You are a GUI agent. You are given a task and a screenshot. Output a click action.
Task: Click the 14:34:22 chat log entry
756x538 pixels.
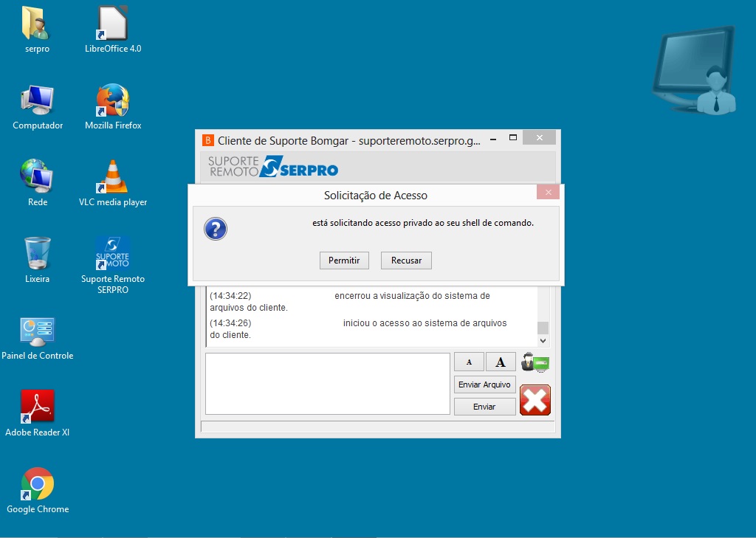pos(350,301)
